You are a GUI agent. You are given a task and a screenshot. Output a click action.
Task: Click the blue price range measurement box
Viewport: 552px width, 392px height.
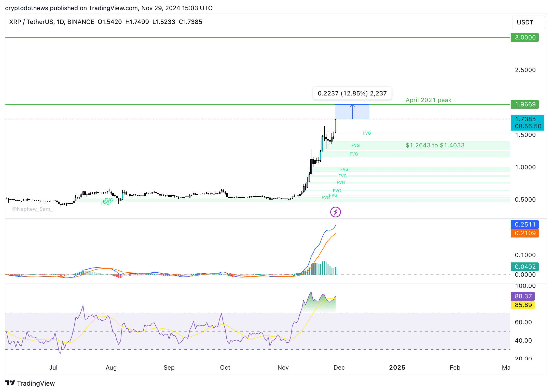pyautogui.click(x=352, y=112)
